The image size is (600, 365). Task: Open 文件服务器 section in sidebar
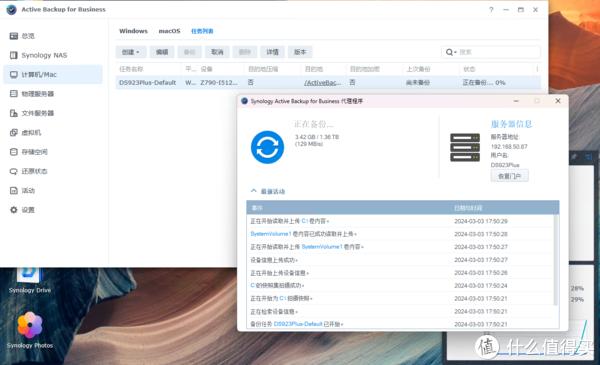tap(32, 113)
